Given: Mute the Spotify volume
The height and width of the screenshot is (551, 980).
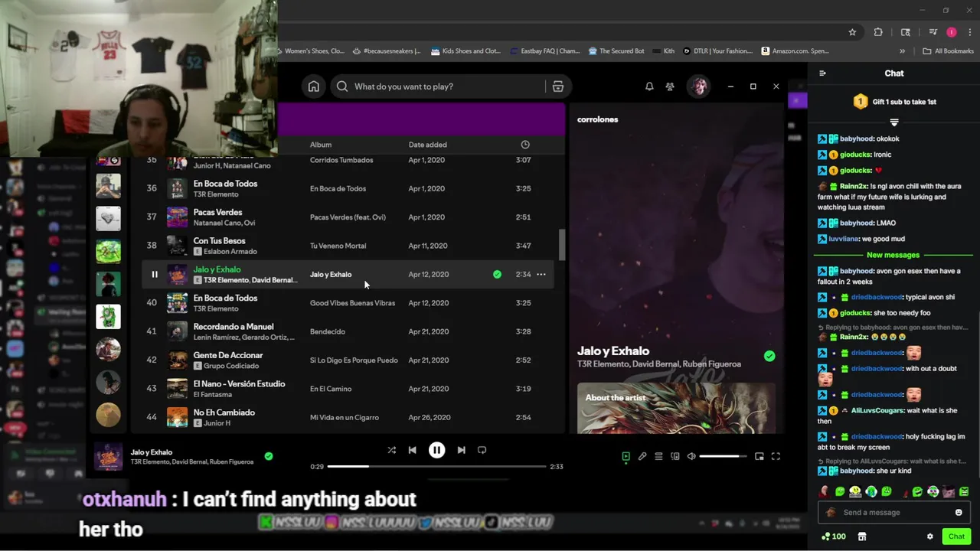Looking at the screenshot, I should (691, 456).
